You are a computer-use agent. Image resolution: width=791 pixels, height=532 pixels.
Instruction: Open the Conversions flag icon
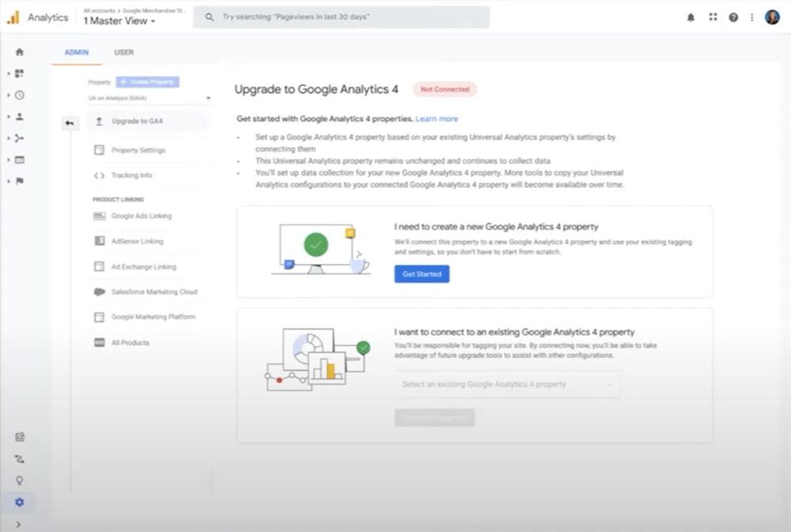click(19, 181)
